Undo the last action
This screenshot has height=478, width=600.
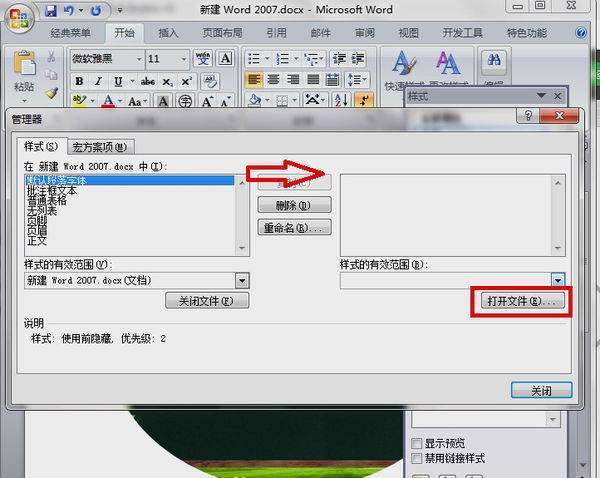(x=69, y=10)
